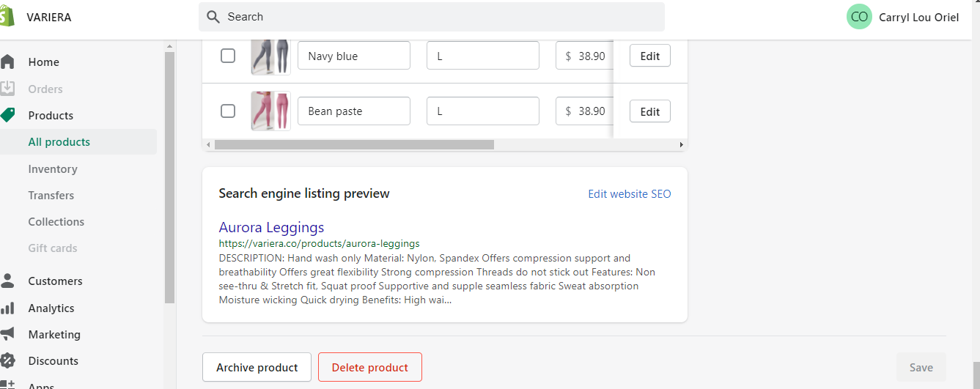This screenshot has width=980, height=389.
Task: Click Bean paste leggings thumbnail
Action: coord(270,111)
